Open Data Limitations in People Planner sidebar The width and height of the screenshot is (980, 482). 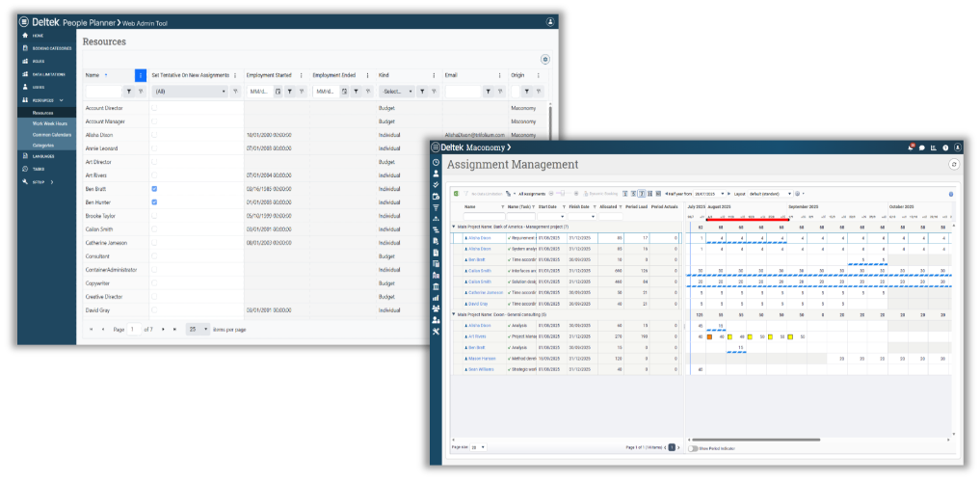click(48, 74)
